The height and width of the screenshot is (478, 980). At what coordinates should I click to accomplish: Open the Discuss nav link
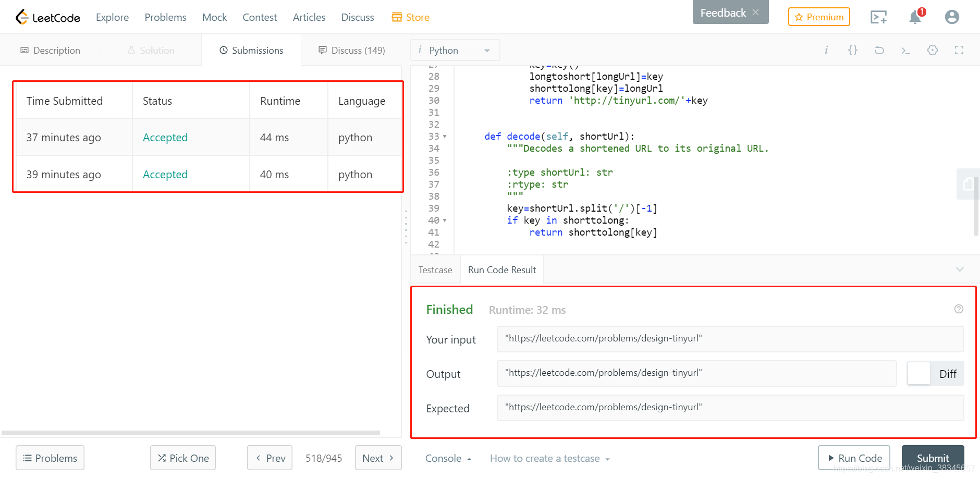(x=358, y=17)
